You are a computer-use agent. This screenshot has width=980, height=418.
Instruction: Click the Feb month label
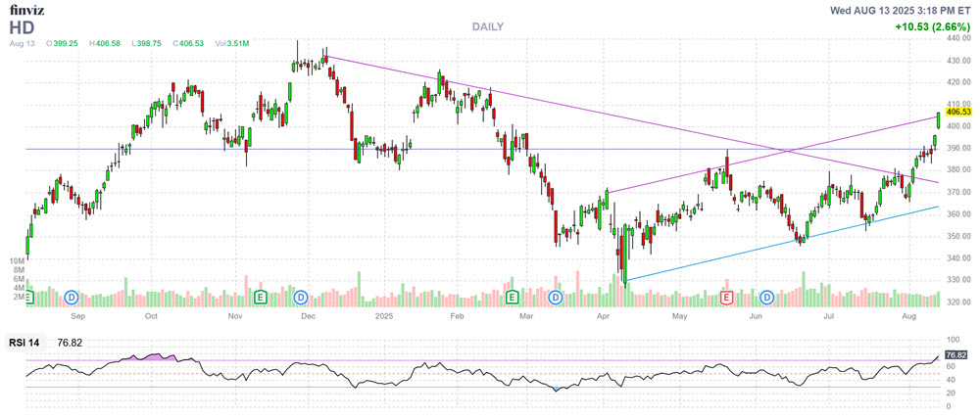point(457,316)
